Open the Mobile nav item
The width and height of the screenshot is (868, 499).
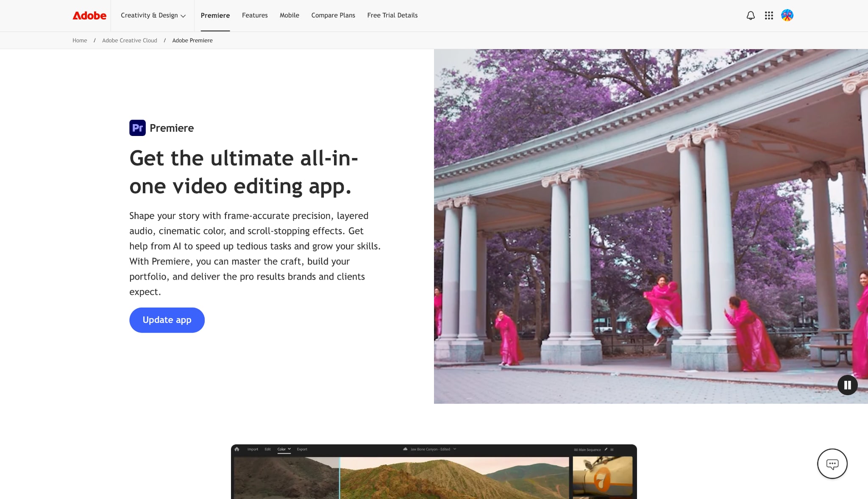289,16
